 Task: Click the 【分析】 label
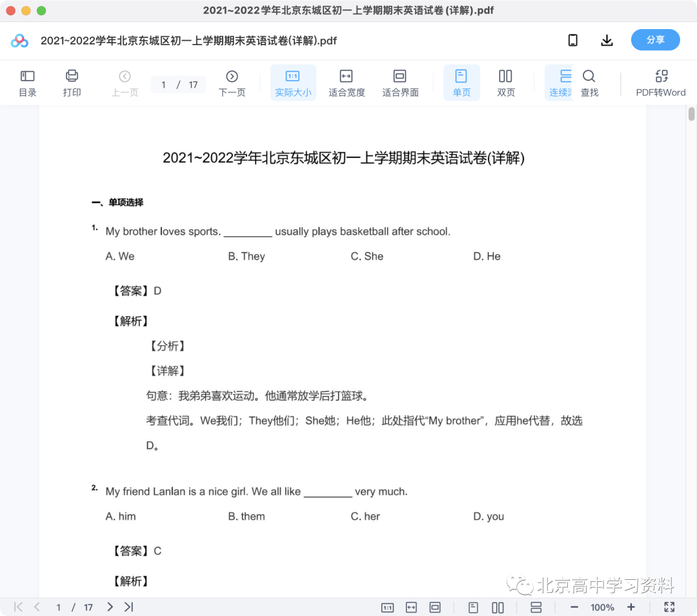pyautogui.click(x=167, y=346)
